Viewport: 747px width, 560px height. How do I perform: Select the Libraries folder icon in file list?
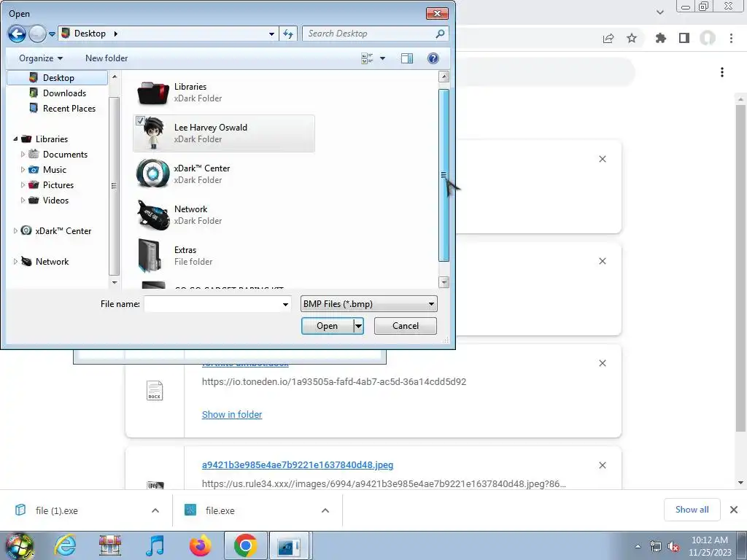click(x=153, y=93)
